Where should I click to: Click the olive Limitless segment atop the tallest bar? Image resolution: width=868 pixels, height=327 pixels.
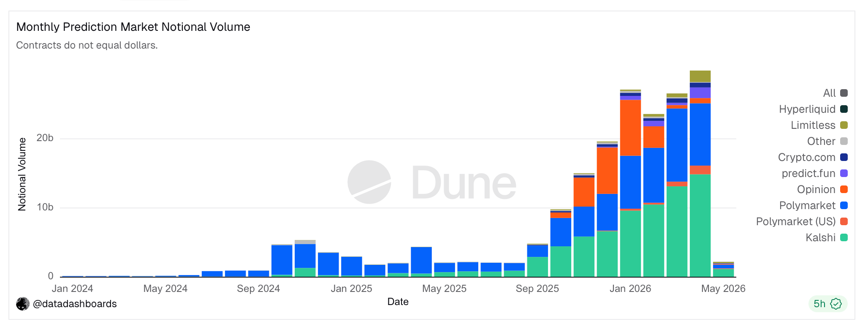point(700,76)
